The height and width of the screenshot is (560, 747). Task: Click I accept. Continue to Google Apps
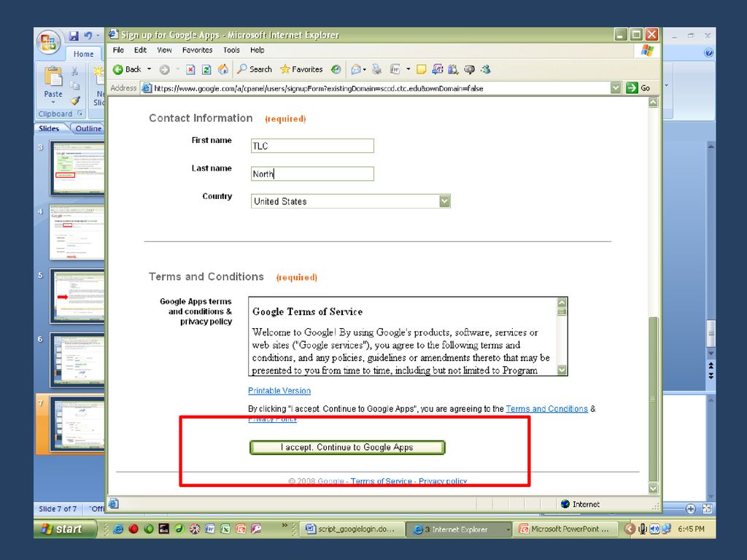click(347, 447)
